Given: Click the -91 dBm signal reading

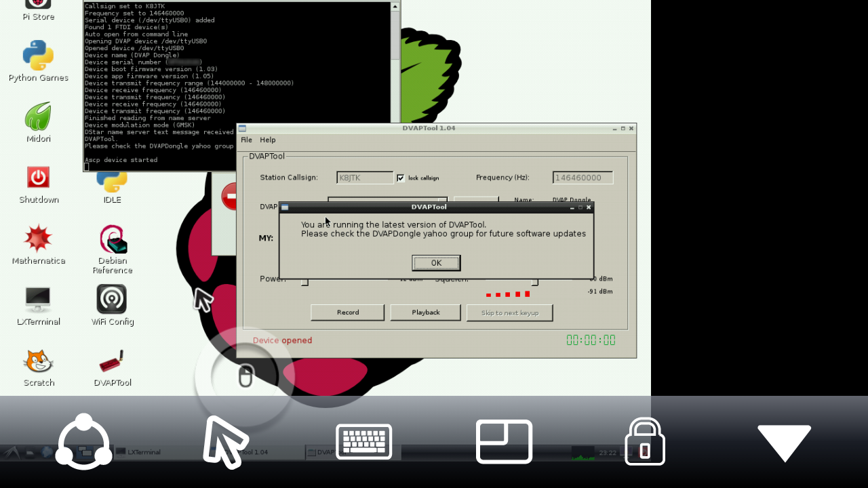Looking at the screenshot, I should tap(600, 291).
